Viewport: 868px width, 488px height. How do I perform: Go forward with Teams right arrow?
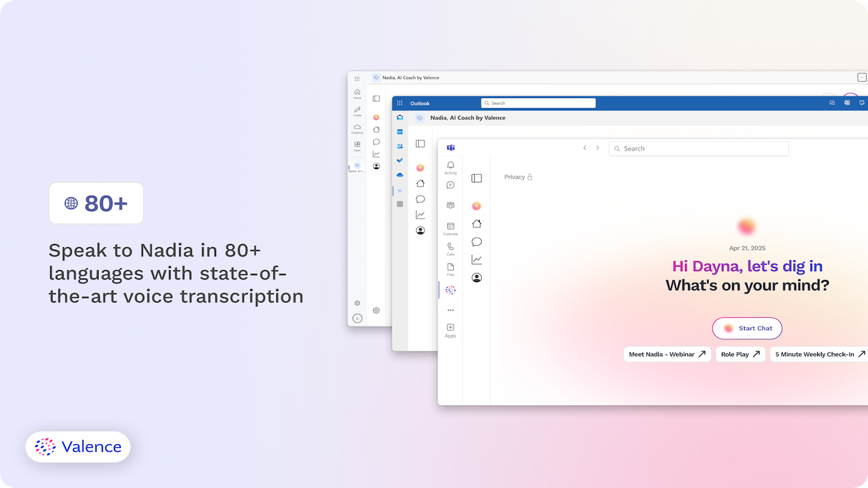tap(597, 148)
